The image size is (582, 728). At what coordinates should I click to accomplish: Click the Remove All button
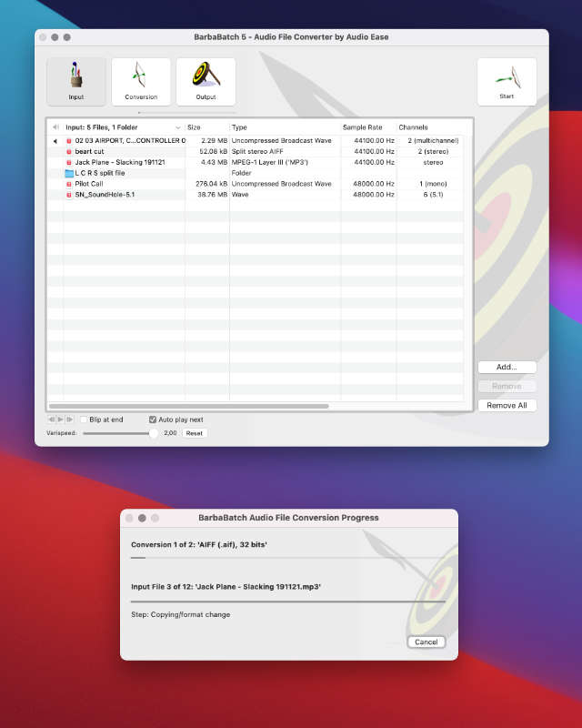coord(507,405)
